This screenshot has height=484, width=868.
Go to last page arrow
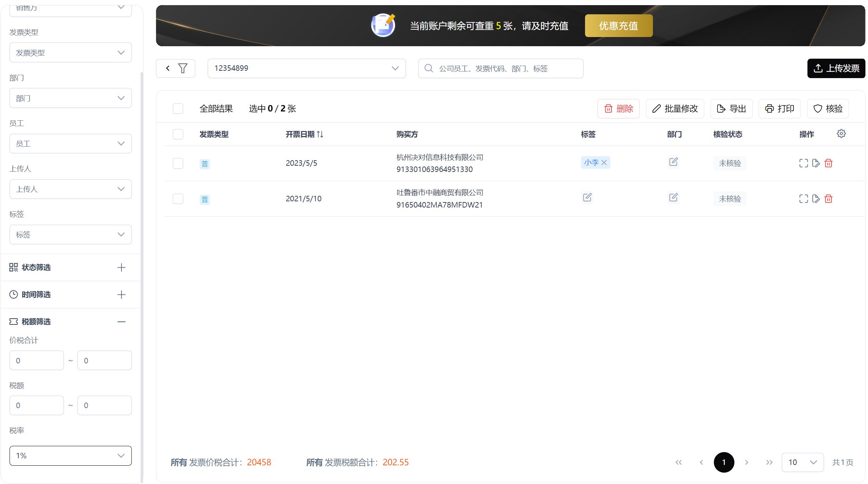pos(769,462)
